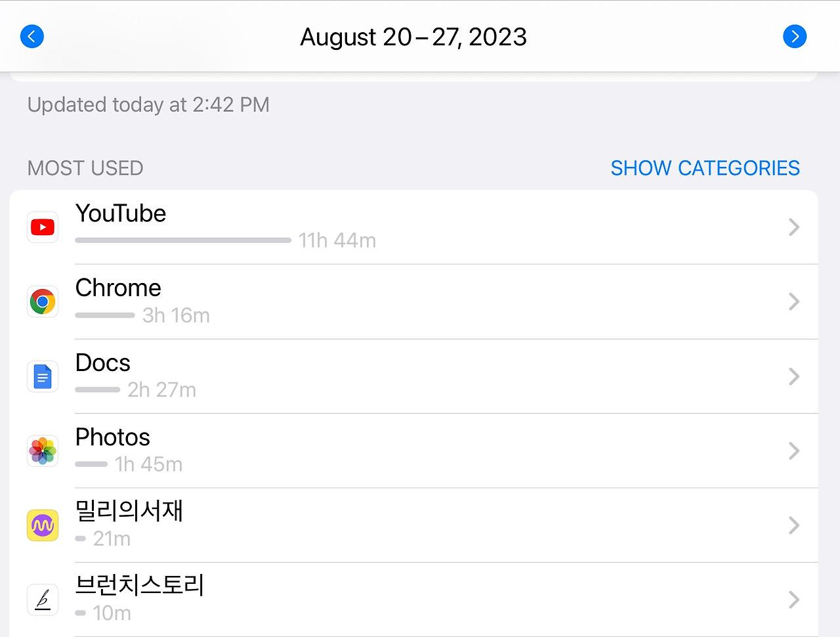
Task: Expand Docs usage details chevron
Action: click(x=794, y=376)
